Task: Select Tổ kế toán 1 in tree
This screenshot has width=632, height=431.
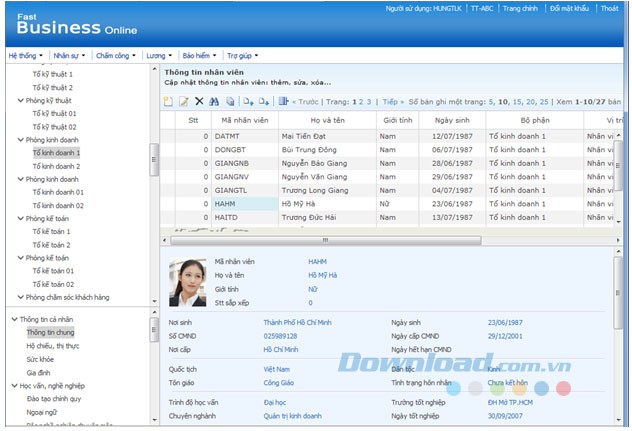Action: (x=51, y=232)
